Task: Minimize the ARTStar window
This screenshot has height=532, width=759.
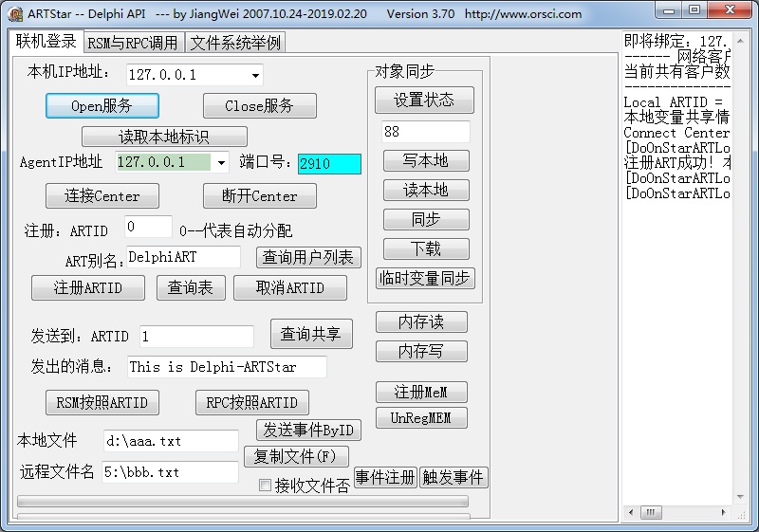Action: (x=669, y=9)
